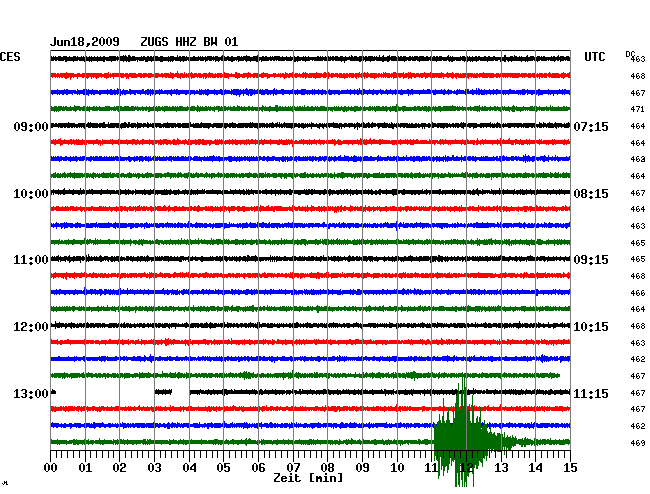The width and height of the screenshot is (650, 494).
Task: Click the '03' minute tick label
Action: (154, 467)
